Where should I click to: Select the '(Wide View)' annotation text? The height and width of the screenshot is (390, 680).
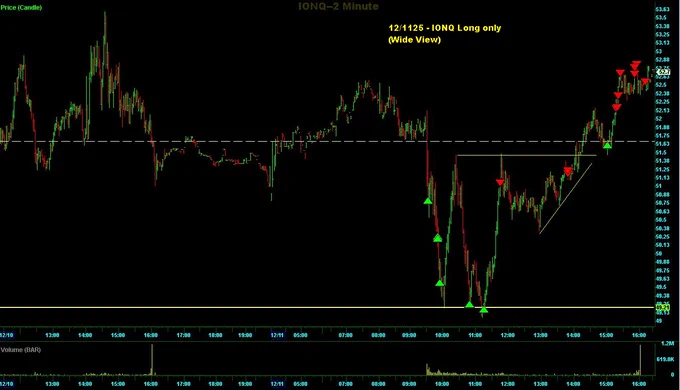tap(414, 39)
